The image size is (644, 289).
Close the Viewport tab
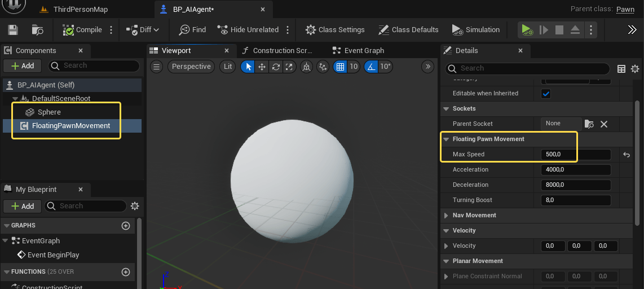tap(227, 51)
